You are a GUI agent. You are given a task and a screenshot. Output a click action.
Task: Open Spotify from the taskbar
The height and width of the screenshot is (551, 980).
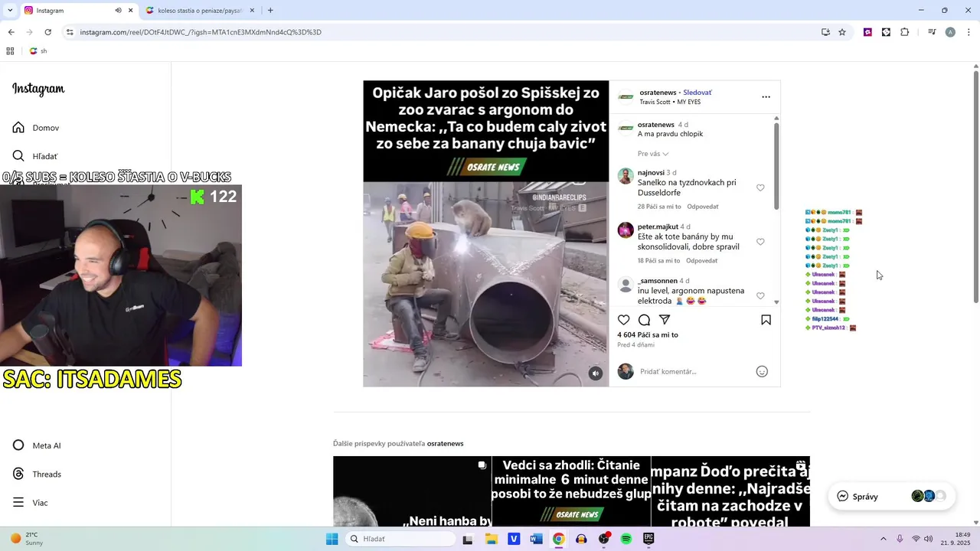(626, 539)
